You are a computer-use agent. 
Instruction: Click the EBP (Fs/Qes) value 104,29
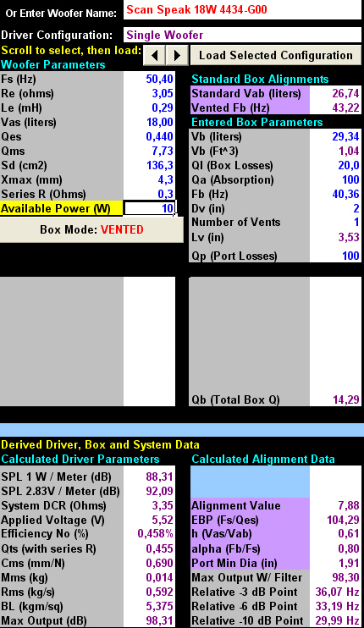click(343, 520)
